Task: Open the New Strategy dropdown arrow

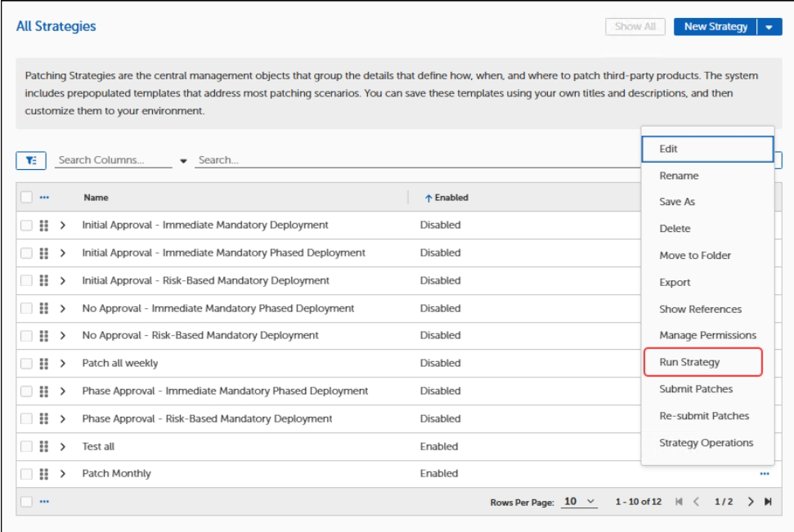Action: click(769, 27)
